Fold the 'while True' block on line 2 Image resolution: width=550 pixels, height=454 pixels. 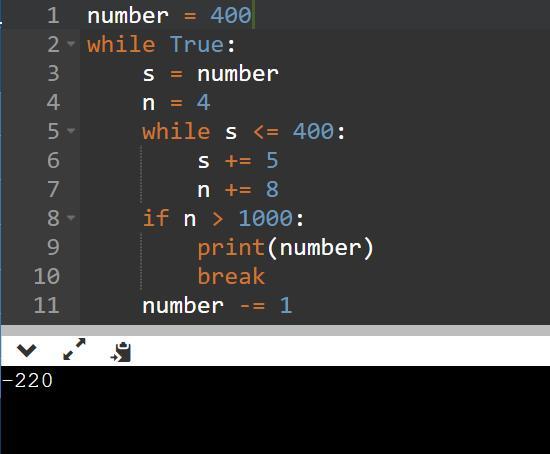71,44
